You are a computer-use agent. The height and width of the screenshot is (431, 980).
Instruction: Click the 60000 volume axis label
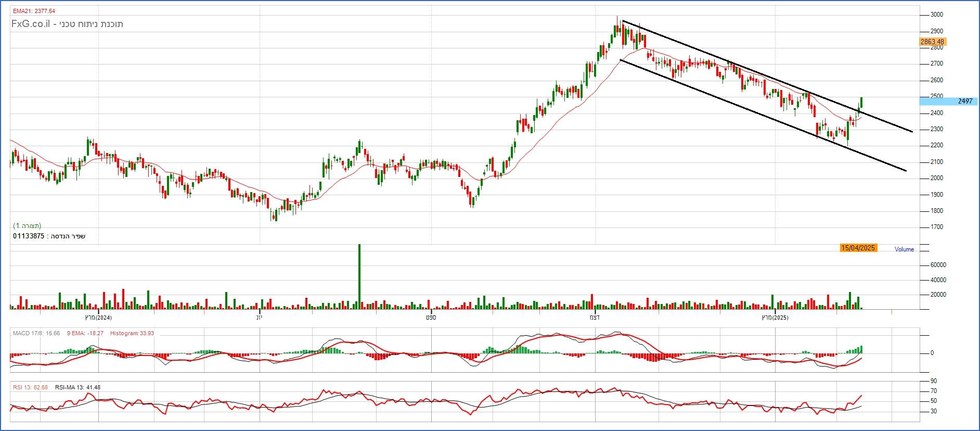(938, 265)
